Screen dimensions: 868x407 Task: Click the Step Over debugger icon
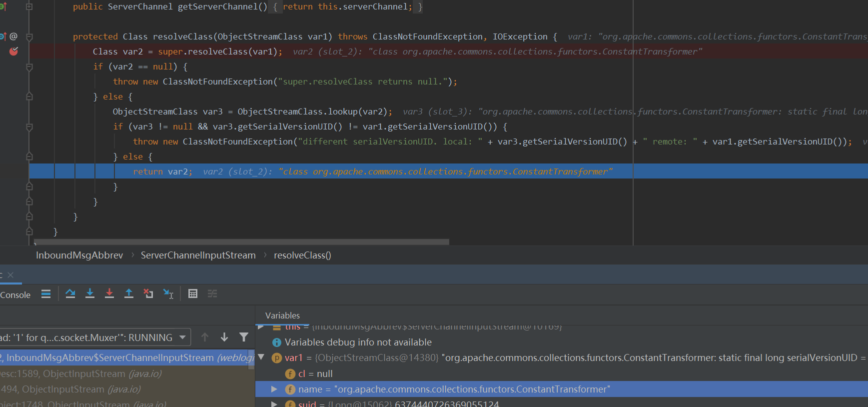coord(70,294)
